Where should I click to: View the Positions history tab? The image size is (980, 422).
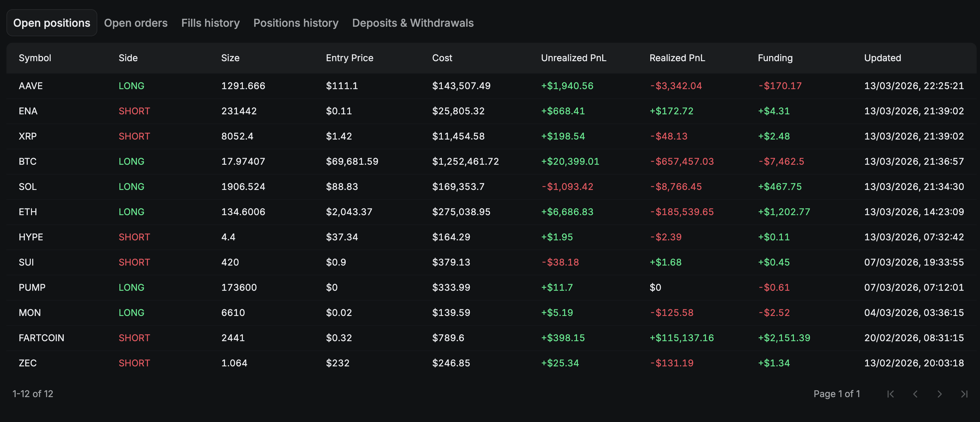pyautogui.click(x=296, y=23)
